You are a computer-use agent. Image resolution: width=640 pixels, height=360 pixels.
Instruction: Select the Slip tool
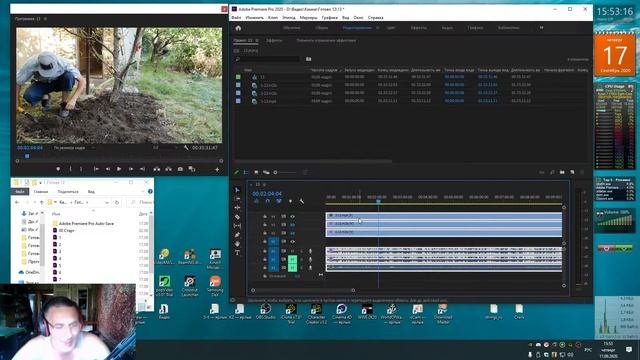(x=238, y=226)
